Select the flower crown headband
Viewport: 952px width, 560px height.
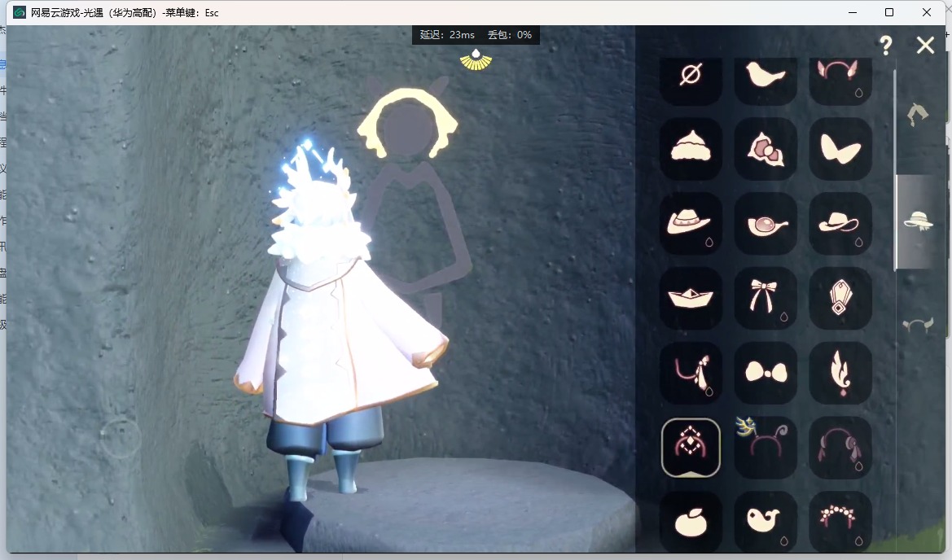(840, 522)
